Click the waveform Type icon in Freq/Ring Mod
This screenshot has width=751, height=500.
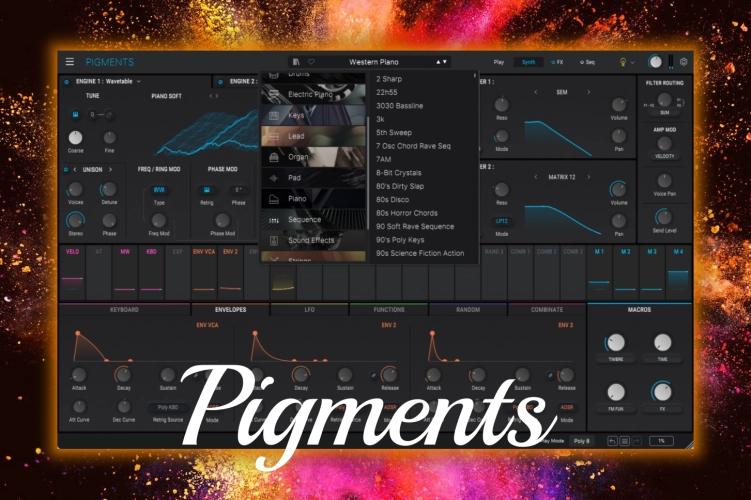tap(159, 190)
